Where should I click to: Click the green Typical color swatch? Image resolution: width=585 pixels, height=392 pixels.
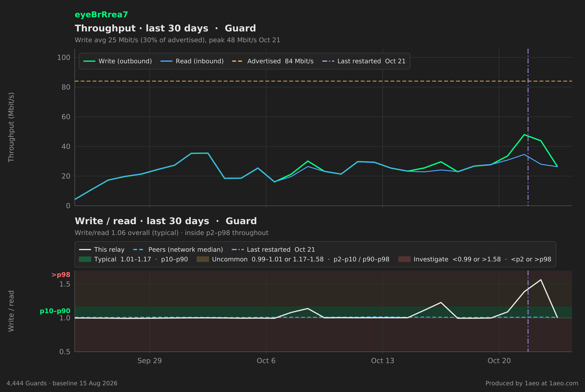click(85, 259)
